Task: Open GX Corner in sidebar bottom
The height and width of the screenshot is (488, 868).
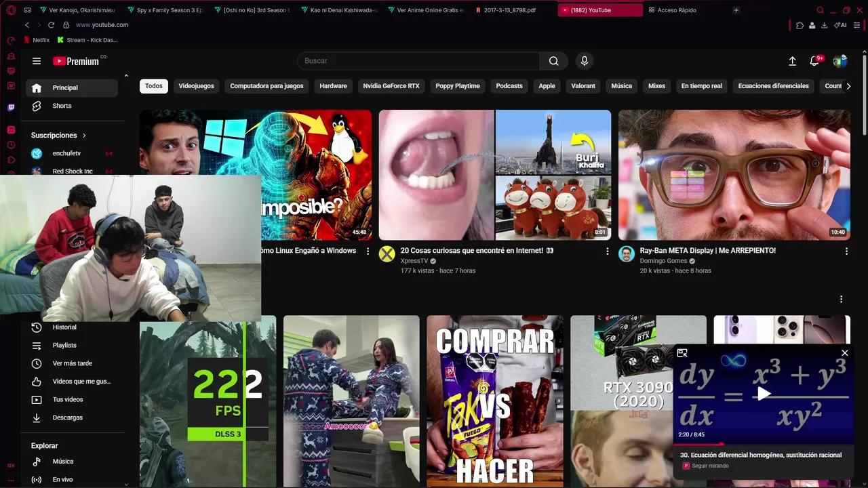Action: point(11,466)
